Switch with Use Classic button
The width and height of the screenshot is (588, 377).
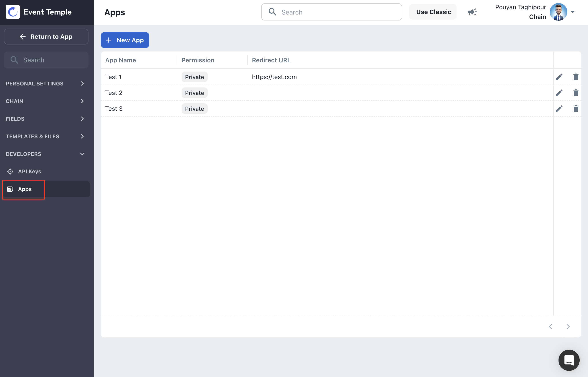point(433,12)
